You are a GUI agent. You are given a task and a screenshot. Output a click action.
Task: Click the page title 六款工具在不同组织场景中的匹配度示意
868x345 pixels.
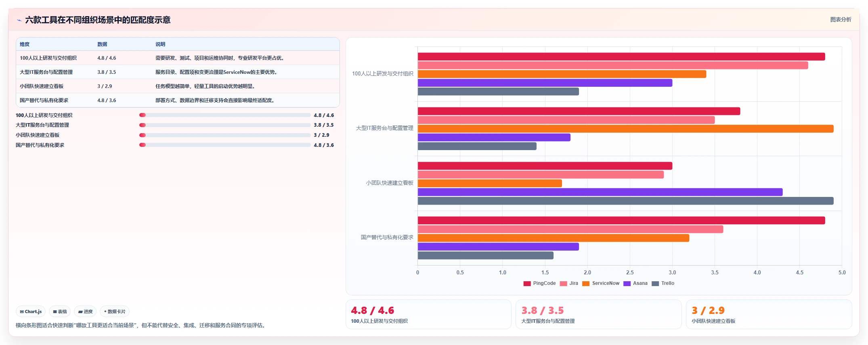point(98,20)
